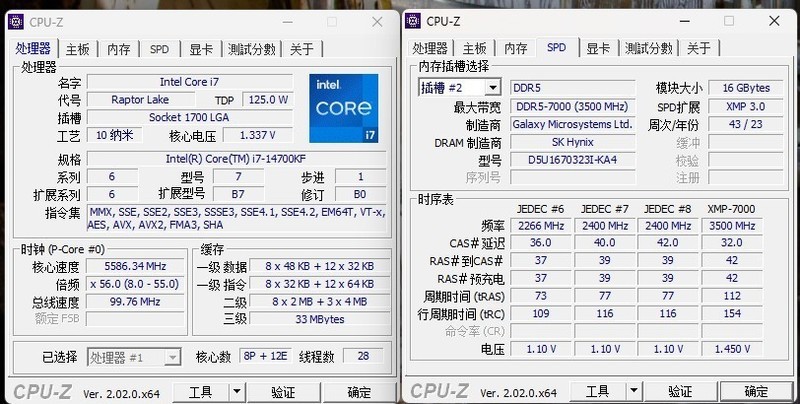Image resolution: width=800 pixels, height=404 pixels.
Task: Click the 125.0 W TDP value
Action: pos(268,99)
